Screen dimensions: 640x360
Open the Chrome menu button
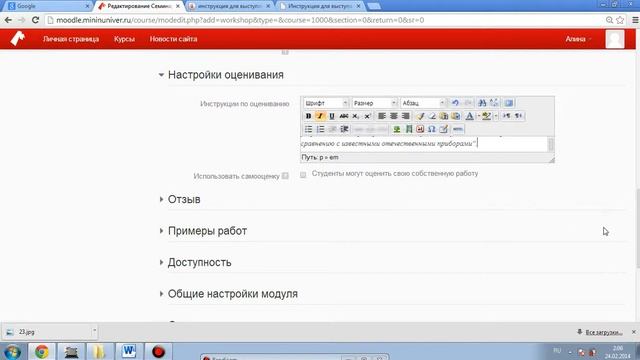[x=635, y=20]
